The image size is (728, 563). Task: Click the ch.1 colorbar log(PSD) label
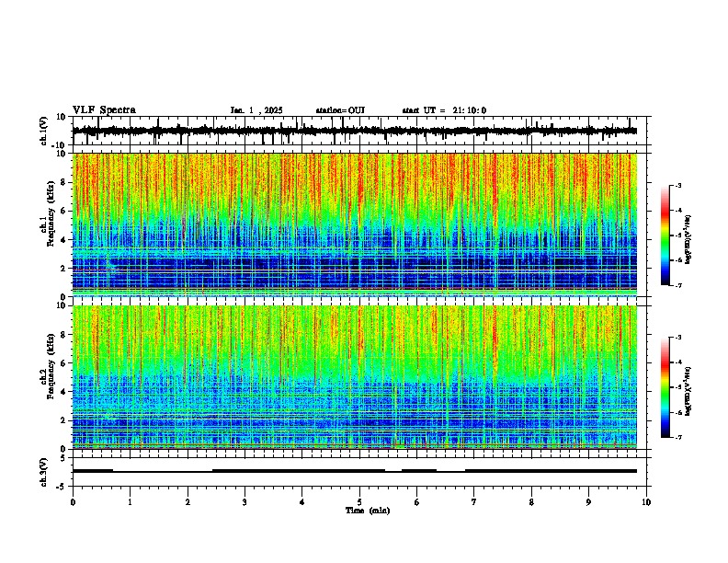coord(688,240)
